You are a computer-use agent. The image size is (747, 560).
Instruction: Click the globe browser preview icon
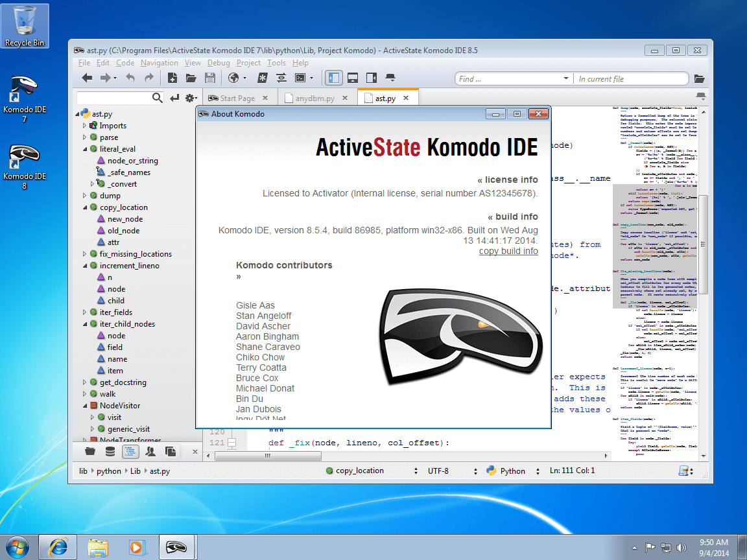coord(233,78)
